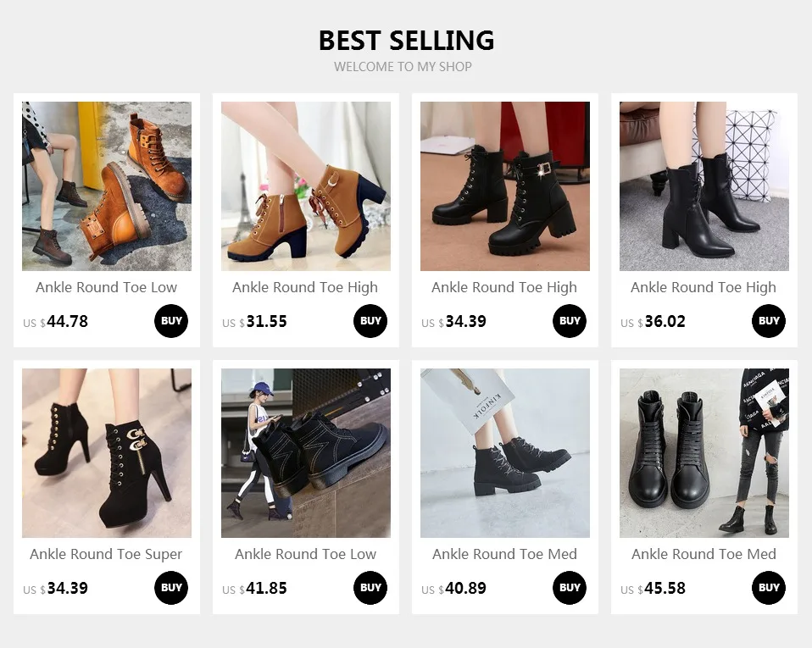Click BUY button for $45.58 boots

769,588
